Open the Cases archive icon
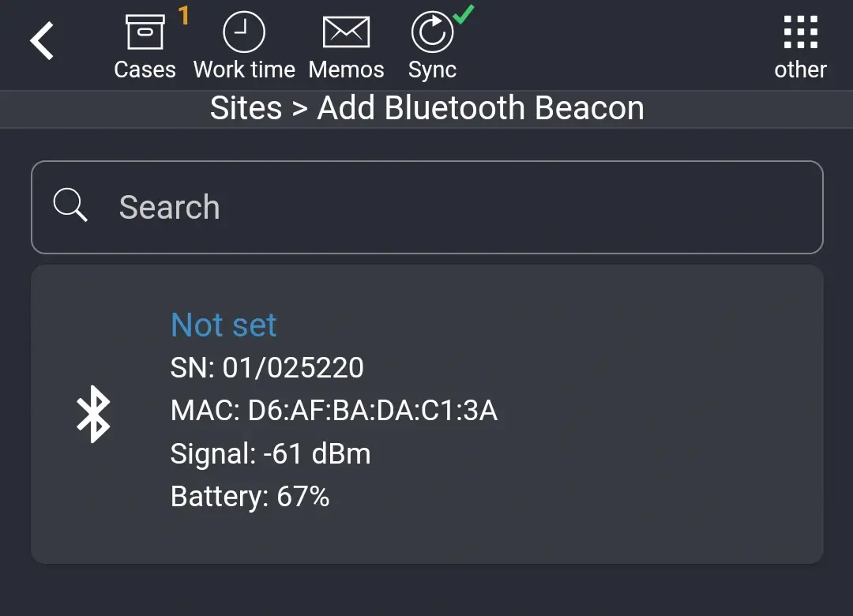Screen dimensions: 853x616 145,30
